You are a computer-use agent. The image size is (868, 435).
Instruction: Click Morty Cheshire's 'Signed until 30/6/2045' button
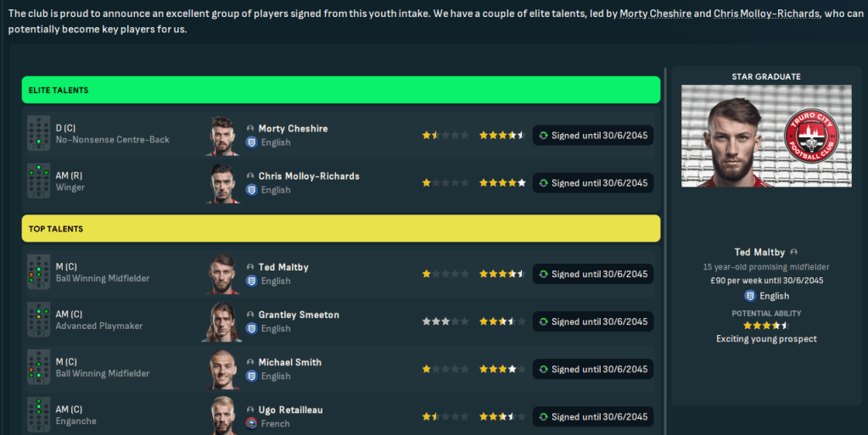point(593,136)
